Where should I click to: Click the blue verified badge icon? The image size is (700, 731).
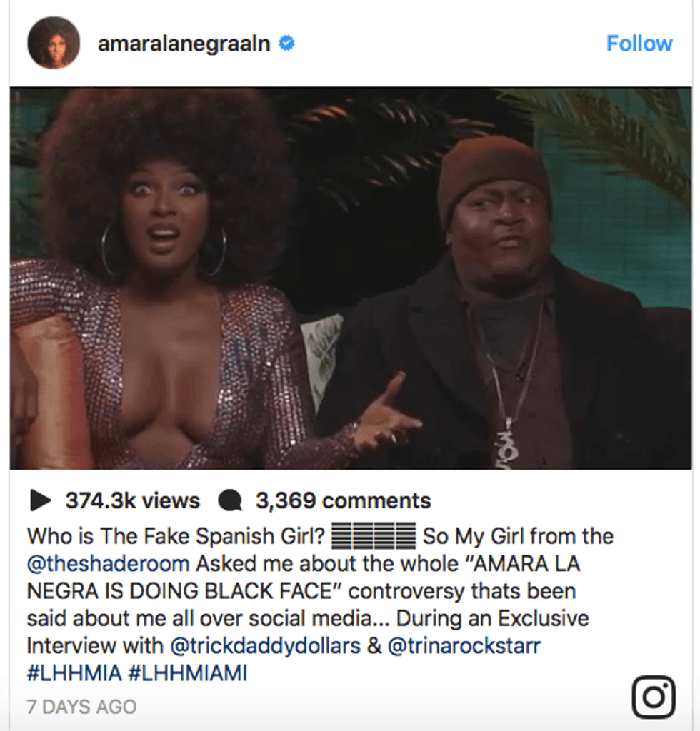[286, 44]
